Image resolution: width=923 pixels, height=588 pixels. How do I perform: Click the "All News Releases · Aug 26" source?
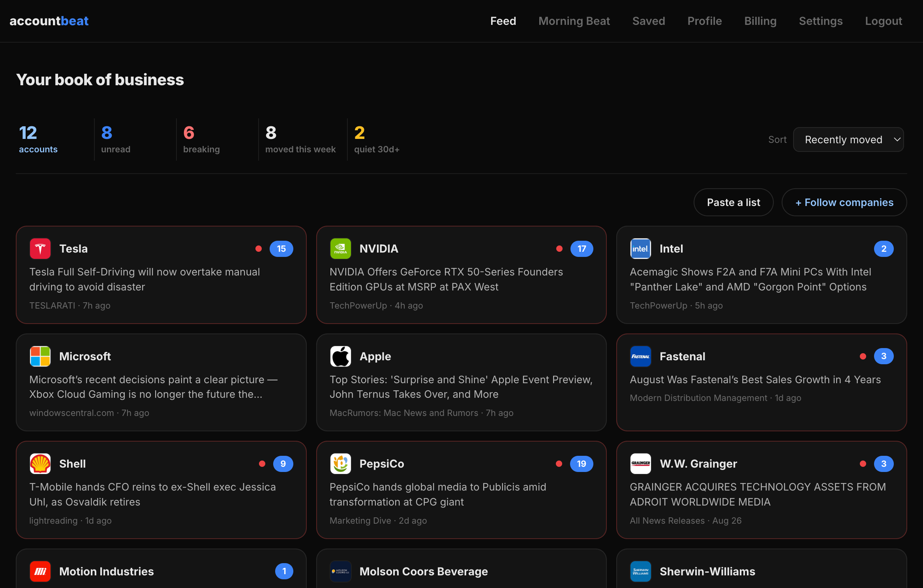coord(686,521)
